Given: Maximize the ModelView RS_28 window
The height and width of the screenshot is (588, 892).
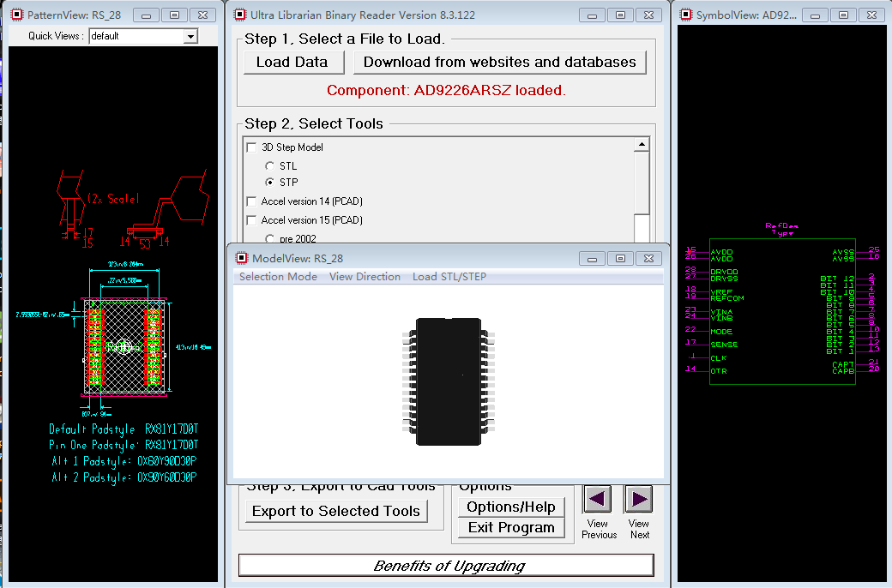Looking at the screenshot, I should 621,259.
